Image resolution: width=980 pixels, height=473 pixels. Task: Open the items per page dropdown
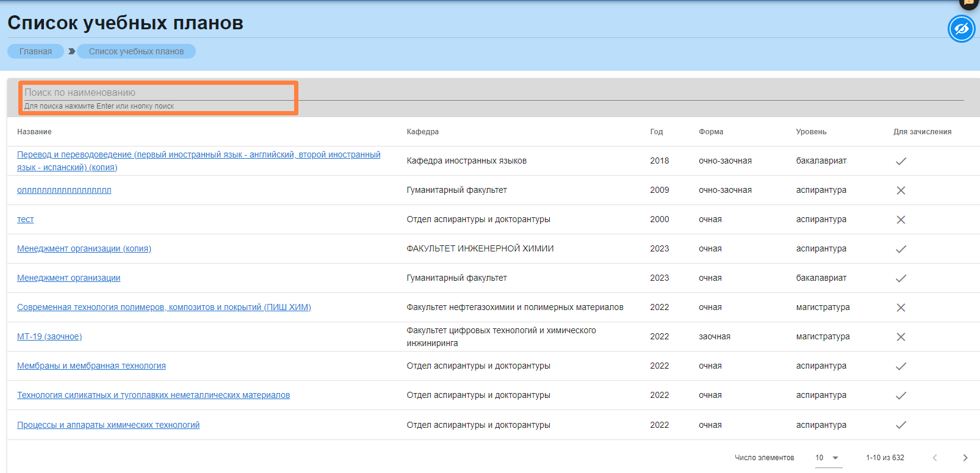tap(828, 458)
